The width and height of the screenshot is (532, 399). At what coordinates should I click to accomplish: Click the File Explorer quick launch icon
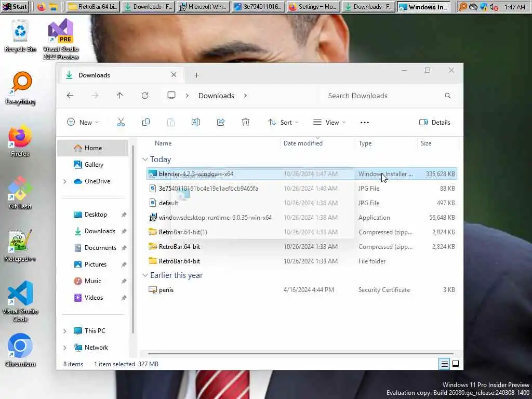click(x=54, y=7)
